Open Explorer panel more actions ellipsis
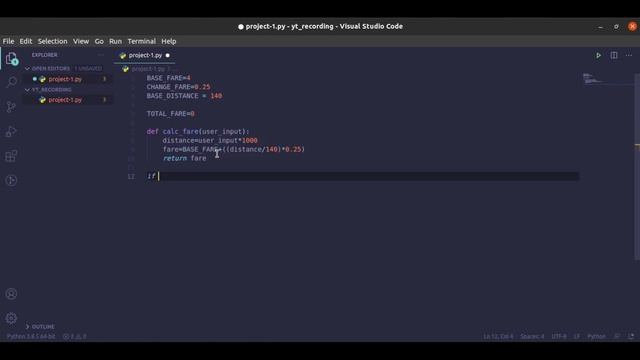The width and height of the screenshot is (640, 360). [x=100, y=55]
